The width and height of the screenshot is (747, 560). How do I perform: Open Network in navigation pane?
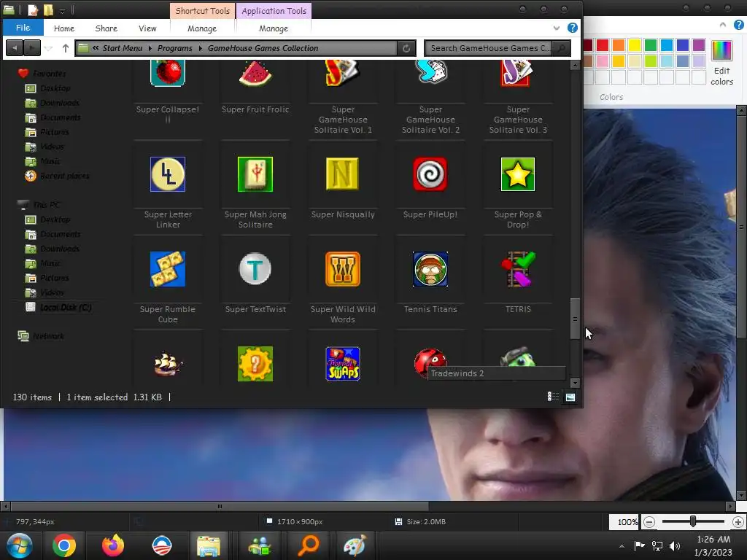pyautogui.click(x=41, y=336)
